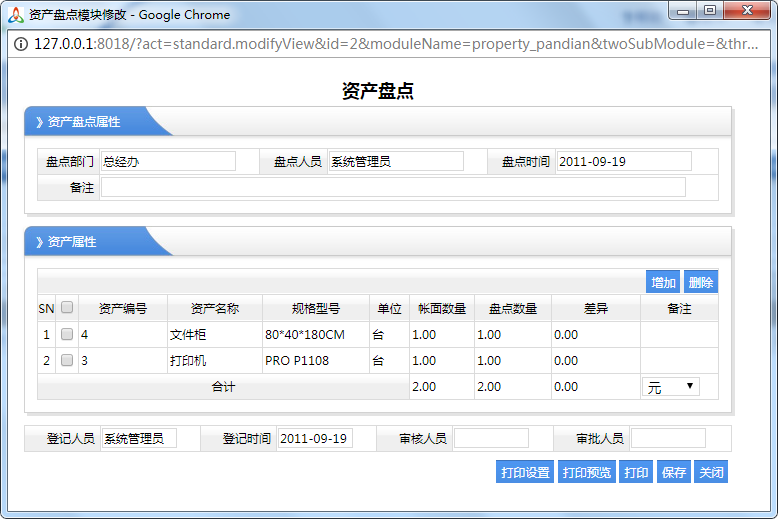The height and width of the screenshot is (519, 778).
Task: Click the 打印预览 button
Action: point(587,472)
